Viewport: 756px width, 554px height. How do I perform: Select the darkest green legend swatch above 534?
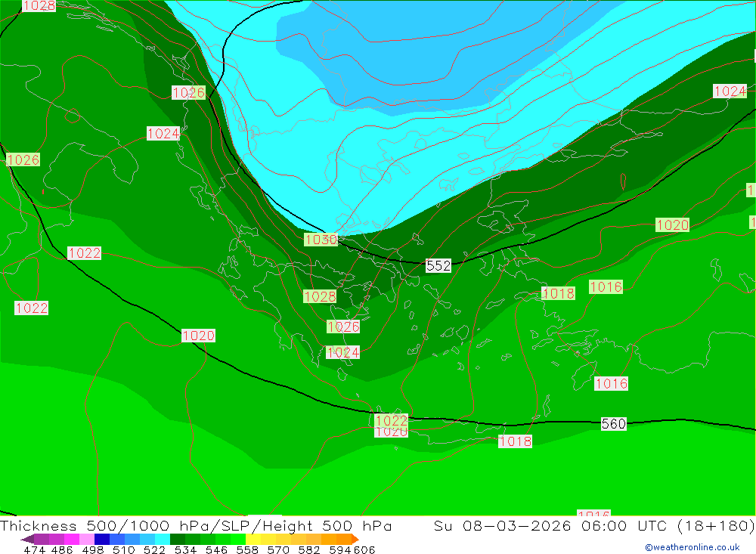point(178,539)
